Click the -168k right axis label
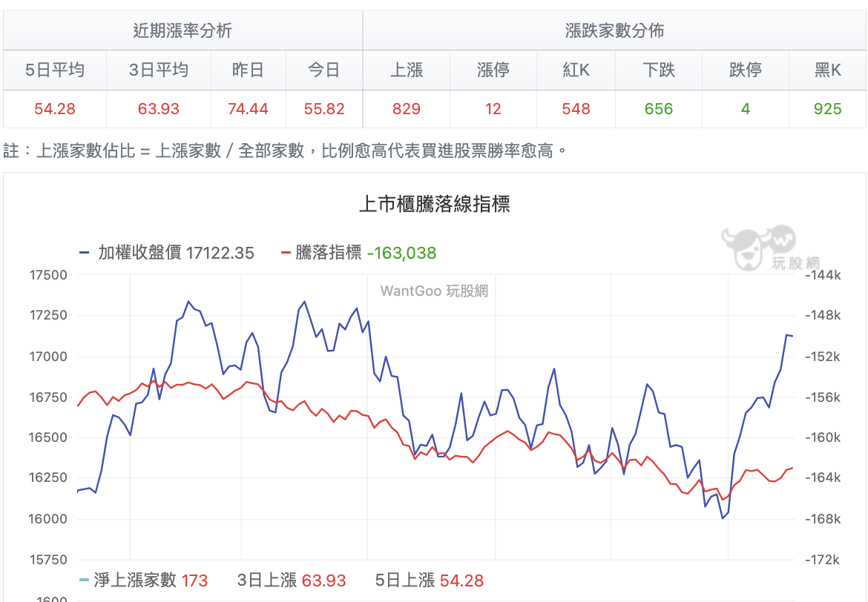The width and height of the screenshot is (868, 602). tap(823, 519)
